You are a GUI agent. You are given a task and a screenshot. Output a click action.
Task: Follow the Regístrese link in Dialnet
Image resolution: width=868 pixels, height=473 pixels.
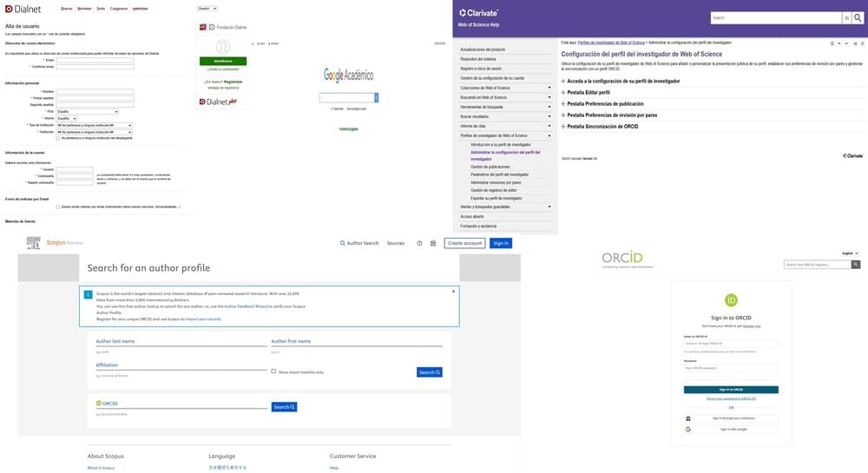(x=233, y=82)
